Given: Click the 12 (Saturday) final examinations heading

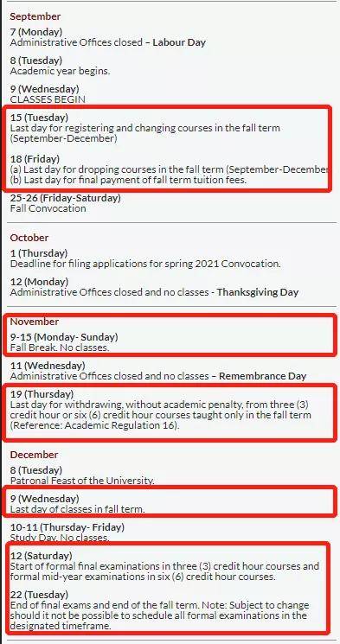Looking at the screenshot, I should [x=42, y=556].
